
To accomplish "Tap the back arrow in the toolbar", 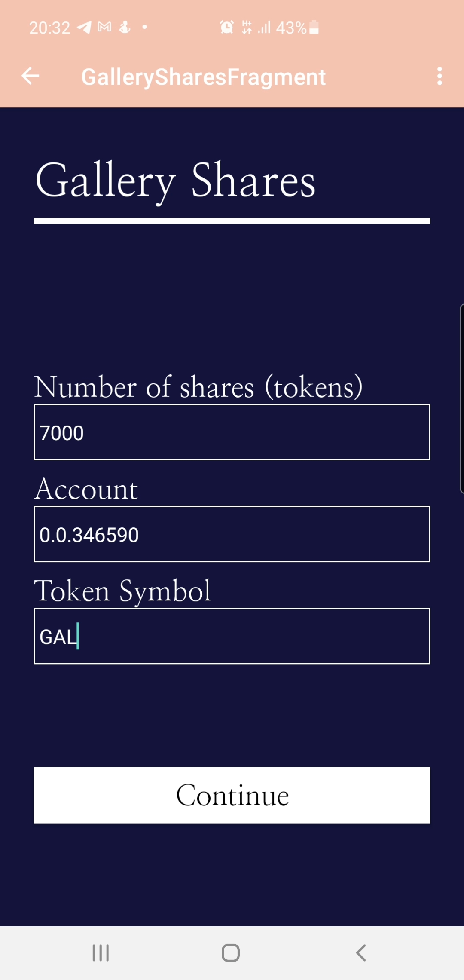I will pyautogui.click(x=30, y=76).
